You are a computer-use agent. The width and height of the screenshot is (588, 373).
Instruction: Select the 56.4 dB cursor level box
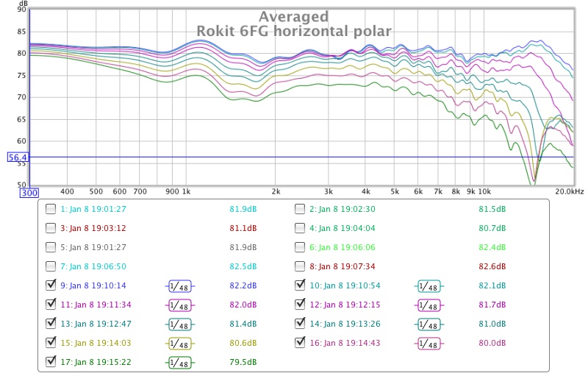tap(18, 157)
